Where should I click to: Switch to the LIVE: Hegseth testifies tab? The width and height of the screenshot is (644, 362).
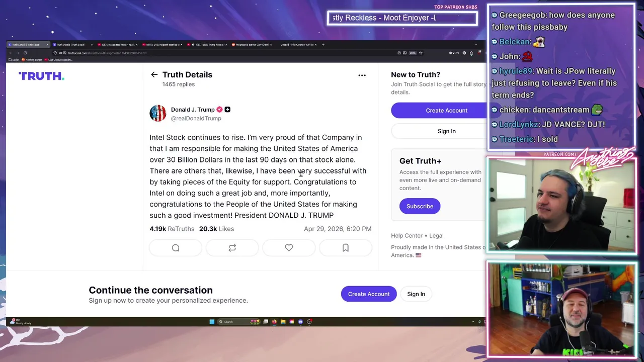coord(162,45)
